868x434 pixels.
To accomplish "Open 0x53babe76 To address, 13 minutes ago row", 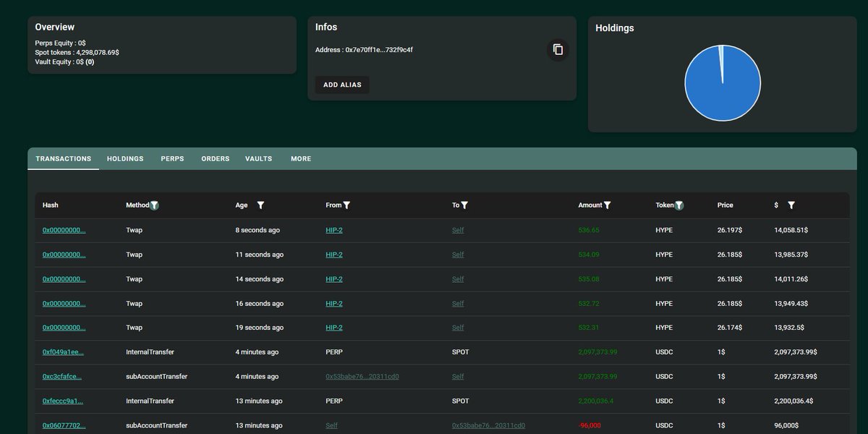I will [x=488, y=425].
